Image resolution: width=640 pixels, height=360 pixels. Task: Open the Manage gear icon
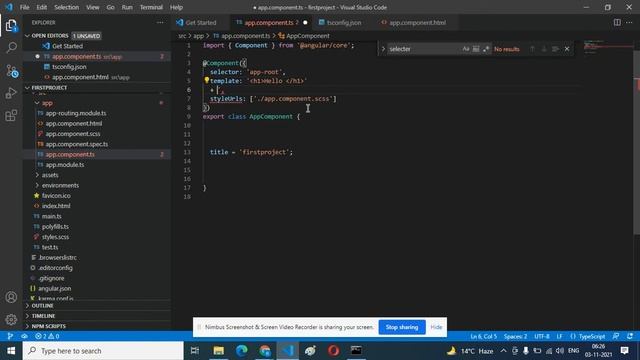click(x=11, y=319)
